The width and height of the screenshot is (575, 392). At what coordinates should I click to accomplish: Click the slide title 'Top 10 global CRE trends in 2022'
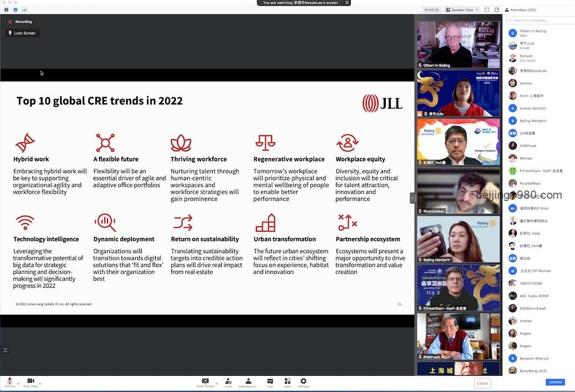pos(99,101)
